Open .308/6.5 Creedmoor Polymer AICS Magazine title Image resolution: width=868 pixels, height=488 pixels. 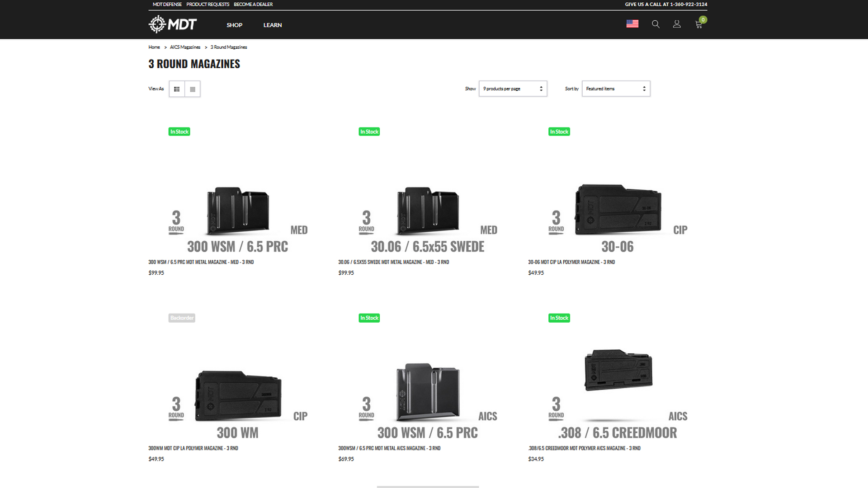(x=584, y=448)
